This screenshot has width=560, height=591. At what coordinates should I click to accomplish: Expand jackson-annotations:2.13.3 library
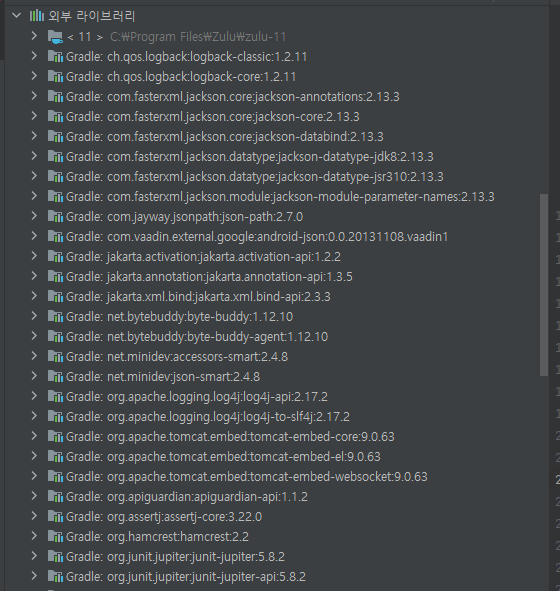coord(34,96)
